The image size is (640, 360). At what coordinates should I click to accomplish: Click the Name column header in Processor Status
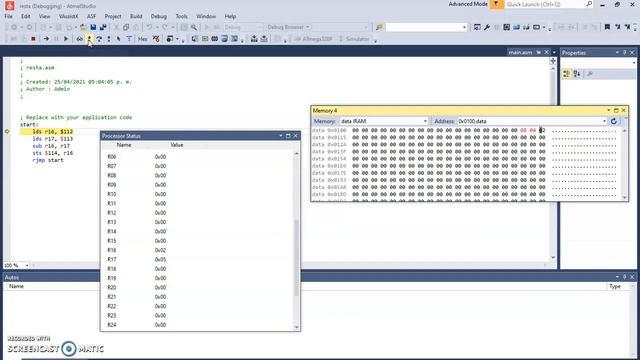coord(124,145)
